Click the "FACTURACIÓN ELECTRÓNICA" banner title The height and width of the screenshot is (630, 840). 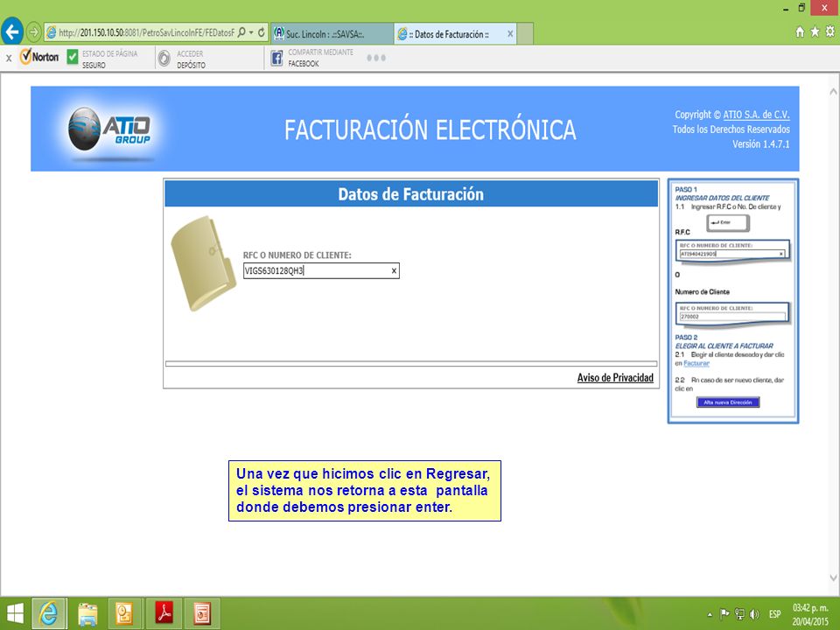[x=430, y=130]
